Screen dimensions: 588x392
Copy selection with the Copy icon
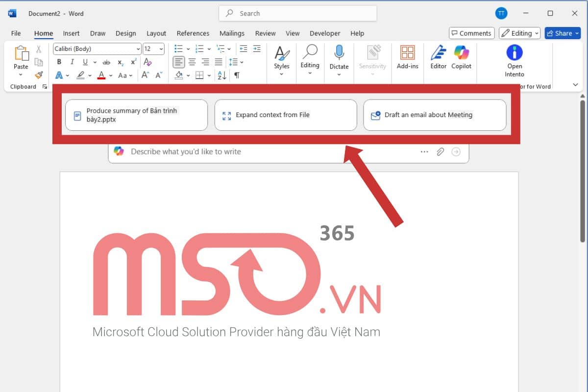coord(39,62)
